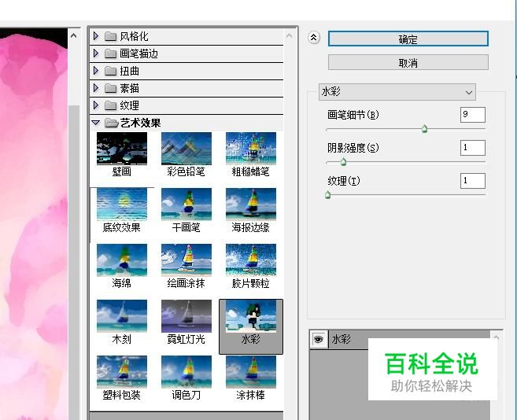Image resolution: width=517 pixels, height=420 pixels.
Task: Click the 画笔描边 folder icon
Action: pos(111,53)
